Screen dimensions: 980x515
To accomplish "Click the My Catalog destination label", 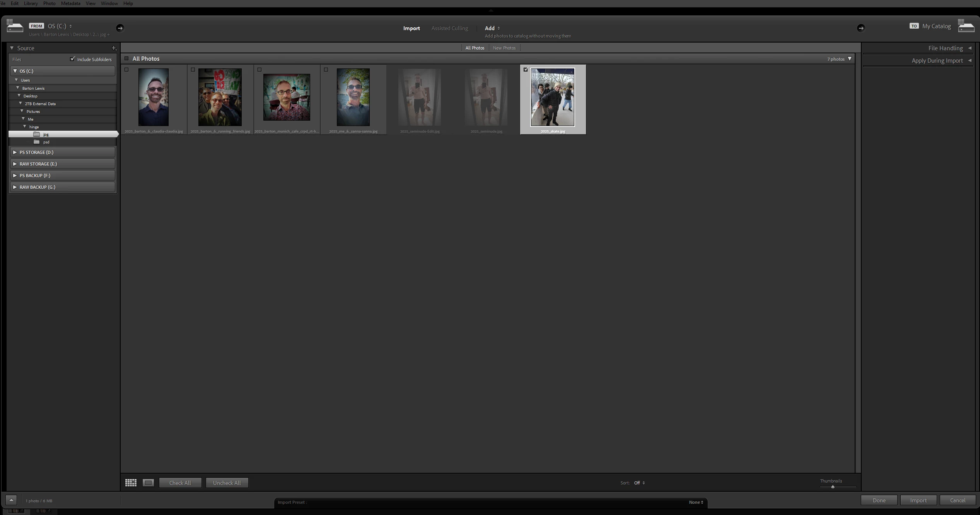I will coord(936,26).
